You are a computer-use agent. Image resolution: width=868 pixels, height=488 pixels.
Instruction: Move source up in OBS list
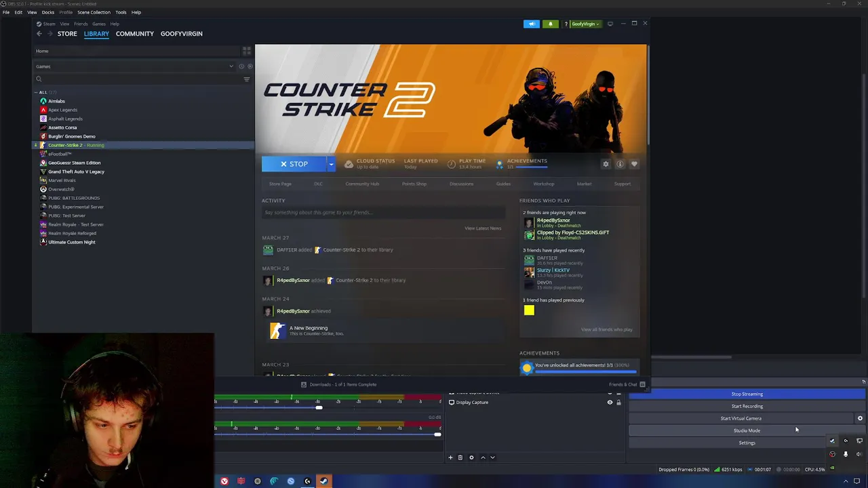point(483,457)
